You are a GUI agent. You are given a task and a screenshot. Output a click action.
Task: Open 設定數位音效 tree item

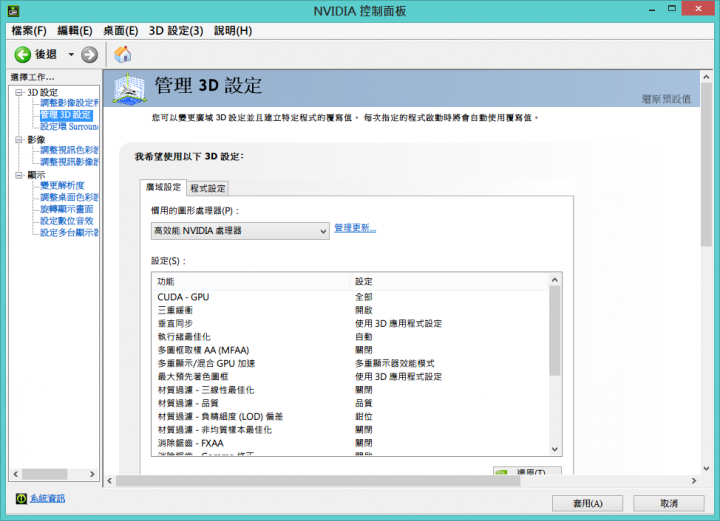[67, 221]
